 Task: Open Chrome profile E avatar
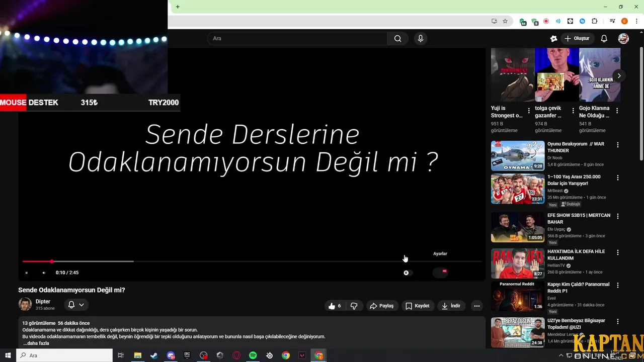(624, 21)
